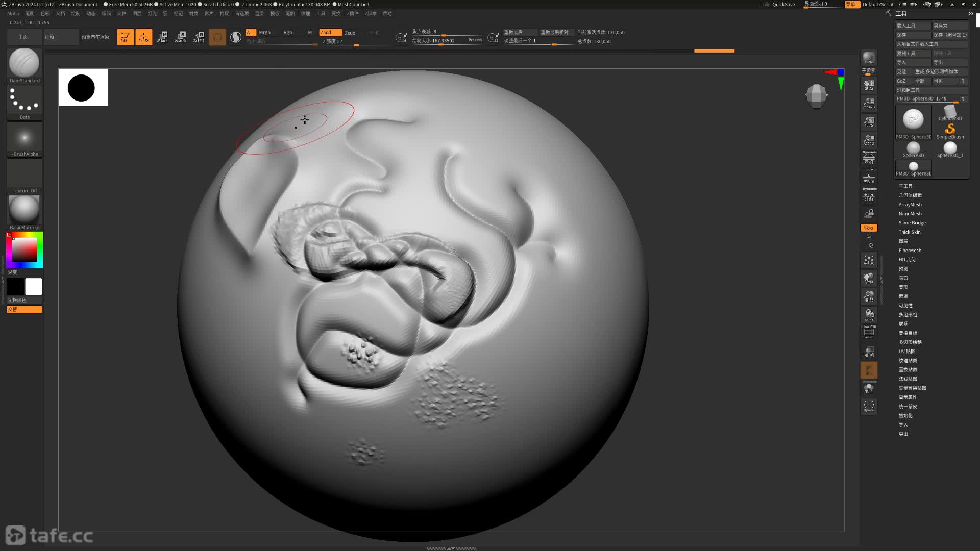Expand the ArrayMesh section
This screenshot has width=980, height=551.
point(910,205)
